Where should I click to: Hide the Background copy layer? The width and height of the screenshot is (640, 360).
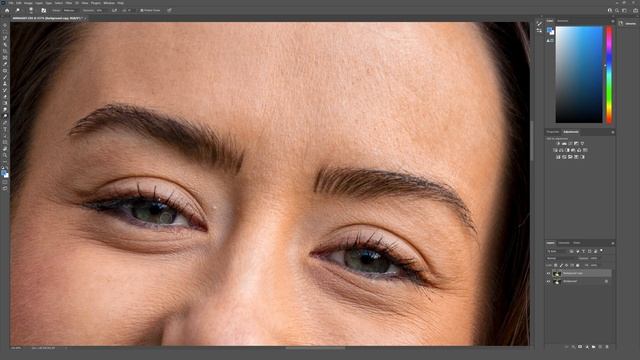point(548,273)
